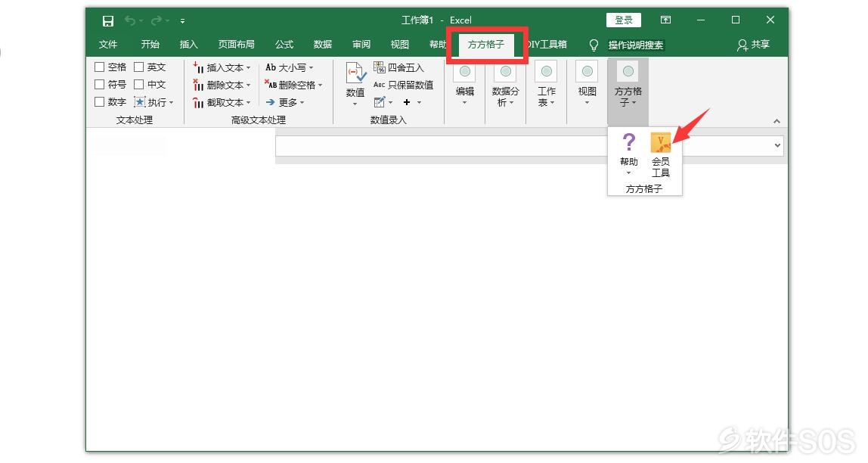Switch to the DIY工具箱 tab
Viewport: 868px width, 463px height.
tap(548, 45)
